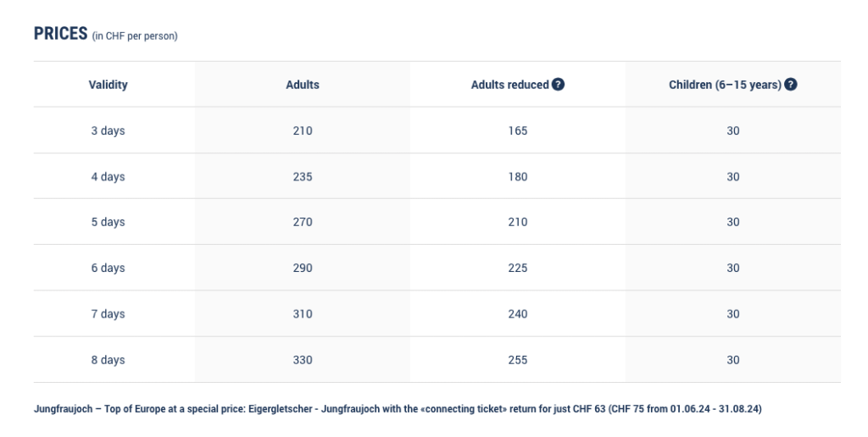Click the 165 reduced adult price
The image size is (868, 437).
pos(518,130)
